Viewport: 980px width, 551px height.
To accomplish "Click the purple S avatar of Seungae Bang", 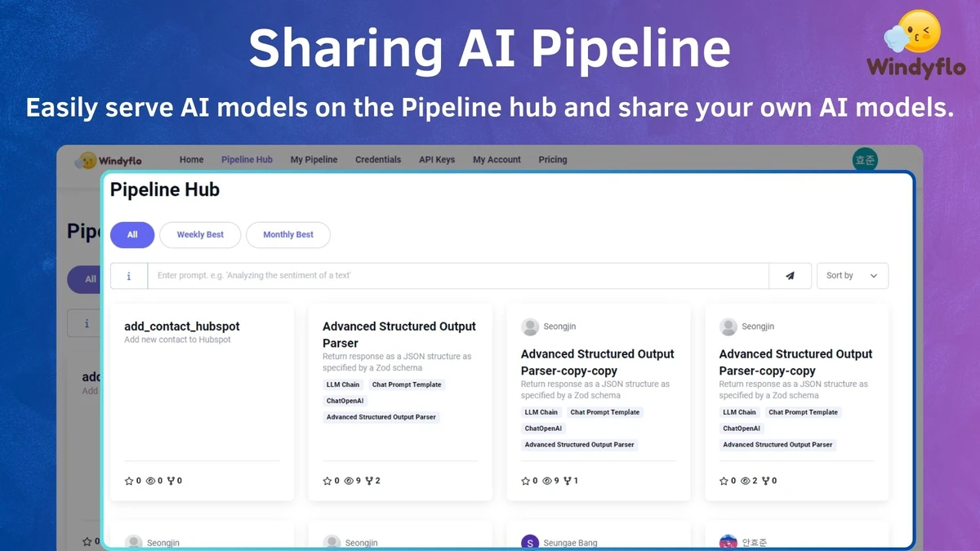I will point(530,543).
